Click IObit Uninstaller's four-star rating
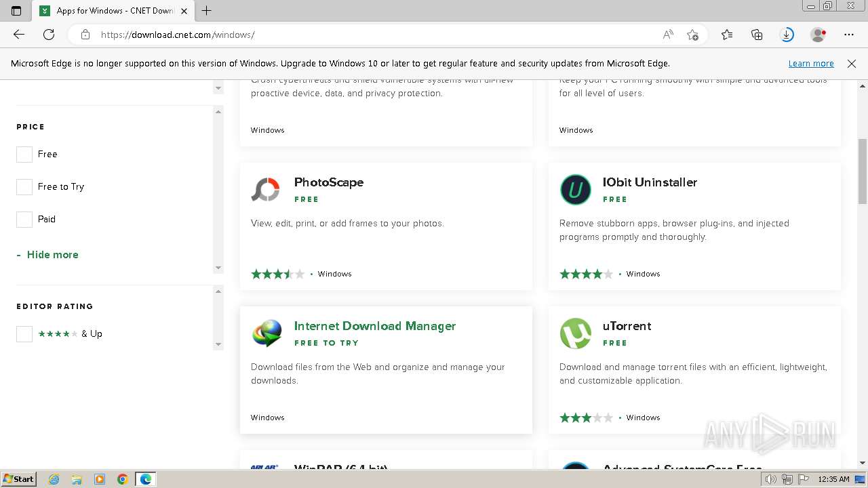Image resolution: width=868 pixels, height=488 pixels. [587, 274]
